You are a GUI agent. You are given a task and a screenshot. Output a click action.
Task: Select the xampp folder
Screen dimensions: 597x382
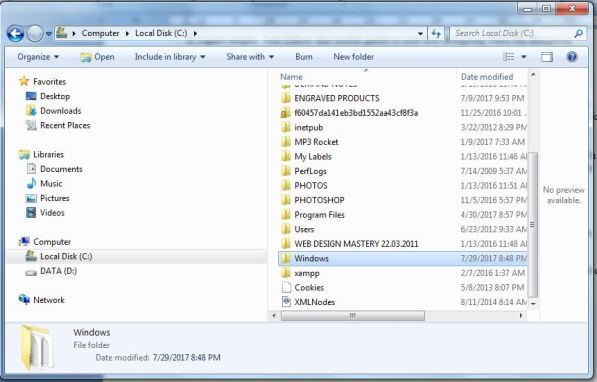click(307, 273)
